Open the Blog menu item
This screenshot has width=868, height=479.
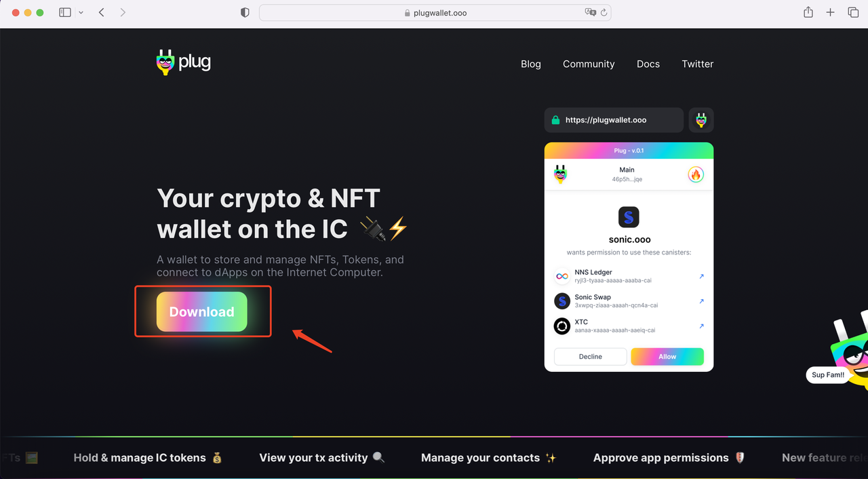click(x=531, y=64)
